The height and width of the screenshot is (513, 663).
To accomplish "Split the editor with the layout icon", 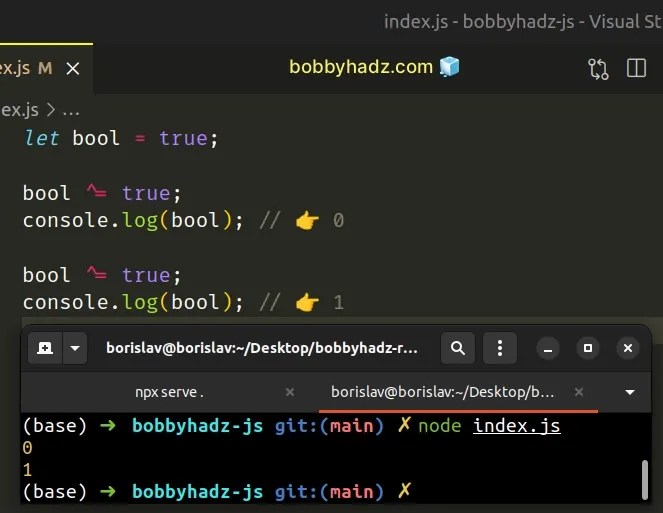I will [636, 68].
